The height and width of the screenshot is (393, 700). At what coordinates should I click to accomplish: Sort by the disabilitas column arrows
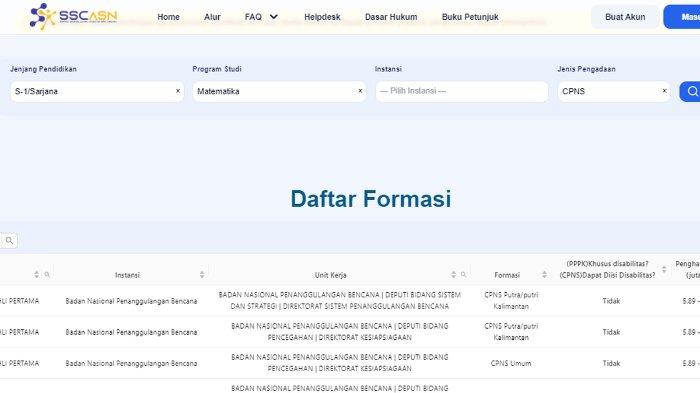[x=664, y=269]
